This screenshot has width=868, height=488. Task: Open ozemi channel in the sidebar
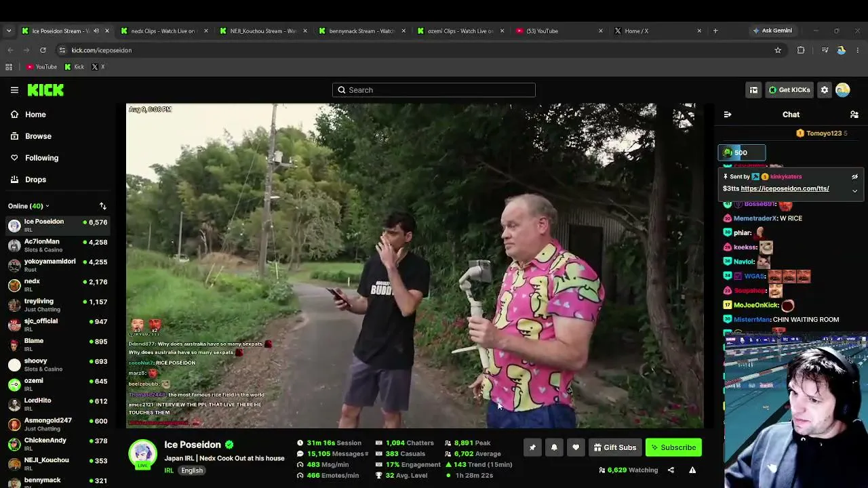[x=58, y=384]
